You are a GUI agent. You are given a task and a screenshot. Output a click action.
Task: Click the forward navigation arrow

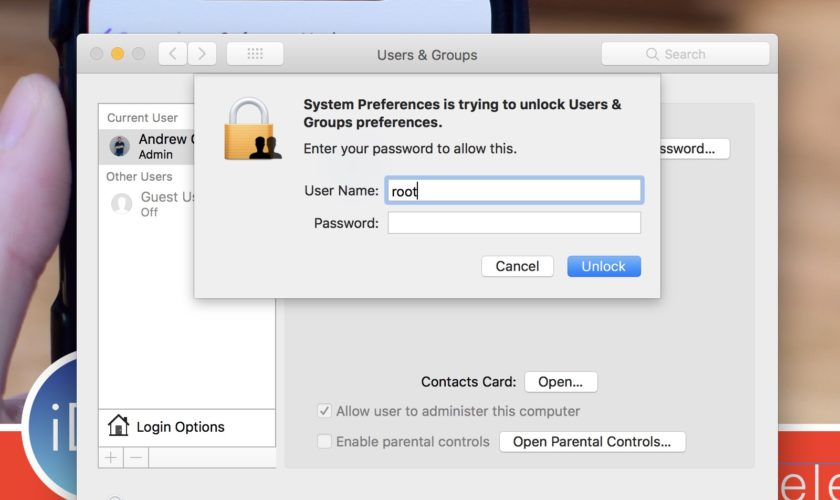[202, 54]
